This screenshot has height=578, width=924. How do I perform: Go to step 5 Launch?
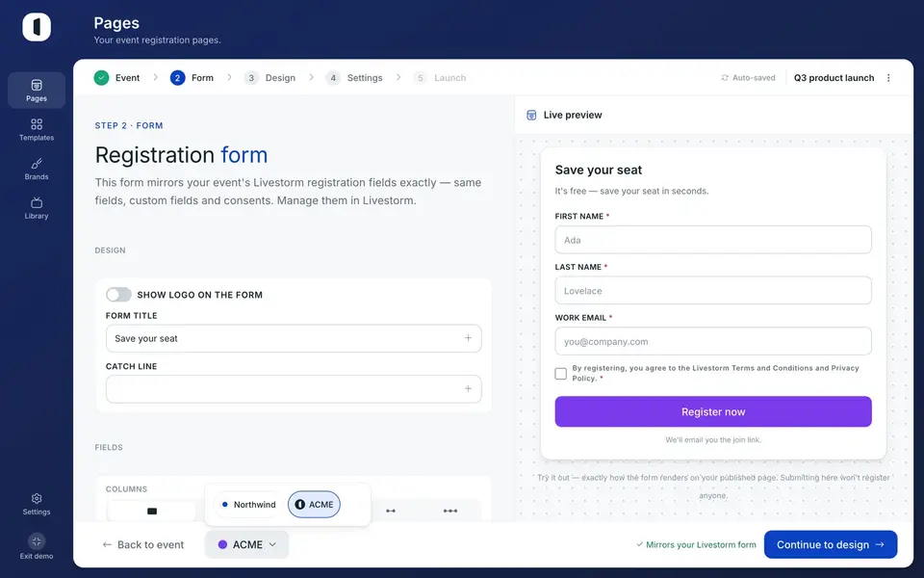(x=440, y=78)
